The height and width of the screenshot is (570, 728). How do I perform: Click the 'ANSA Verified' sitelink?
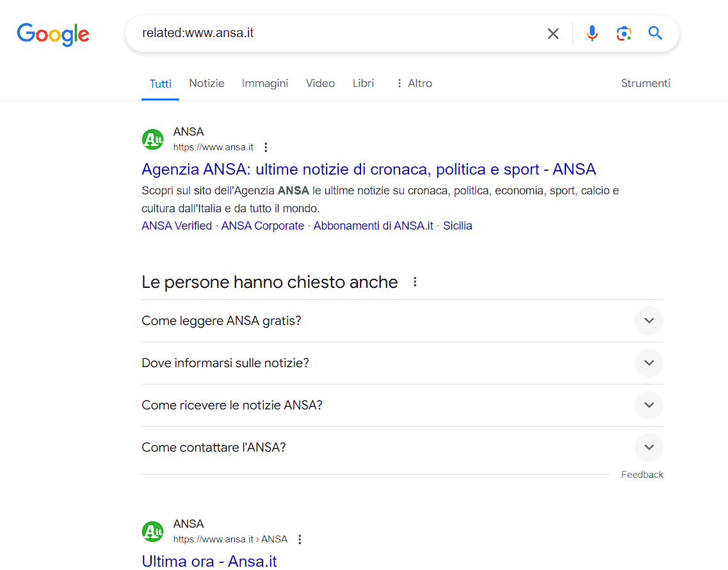(176, 225)
